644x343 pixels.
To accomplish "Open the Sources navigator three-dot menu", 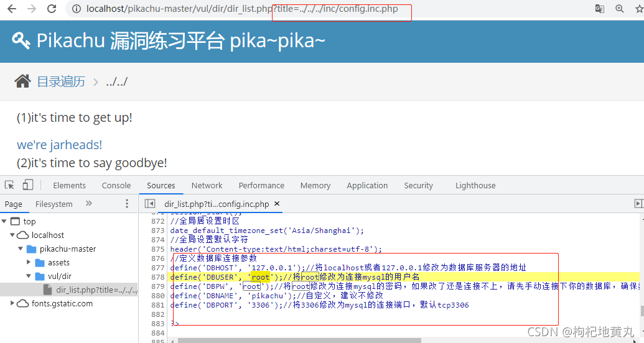I will click(126, 204).
